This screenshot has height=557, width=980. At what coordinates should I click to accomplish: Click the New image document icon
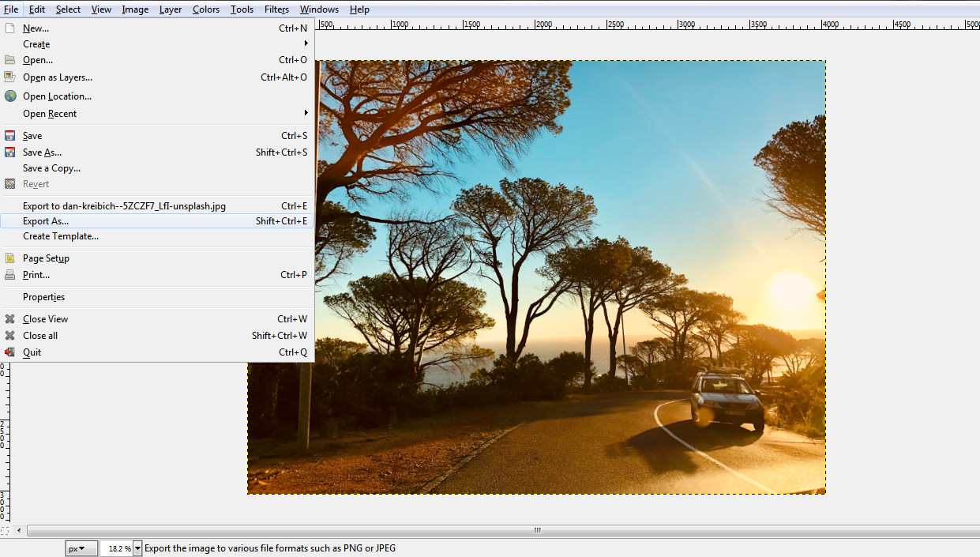pos(9,27)
